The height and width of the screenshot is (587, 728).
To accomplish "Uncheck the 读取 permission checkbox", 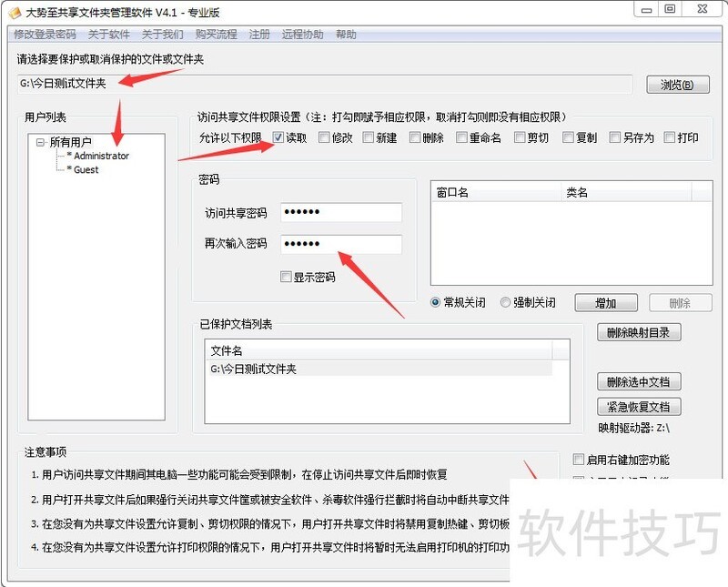I will click(x=278, y=138).
